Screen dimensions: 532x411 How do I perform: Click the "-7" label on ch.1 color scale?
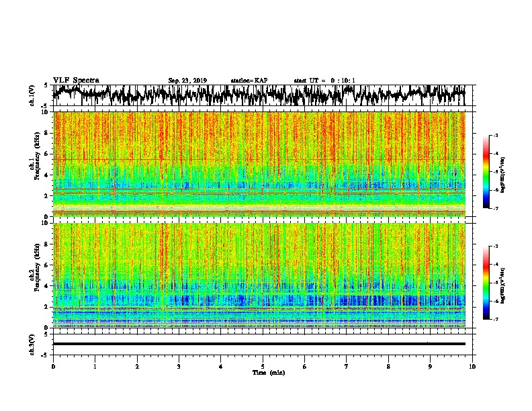click(x=495, y=208)
